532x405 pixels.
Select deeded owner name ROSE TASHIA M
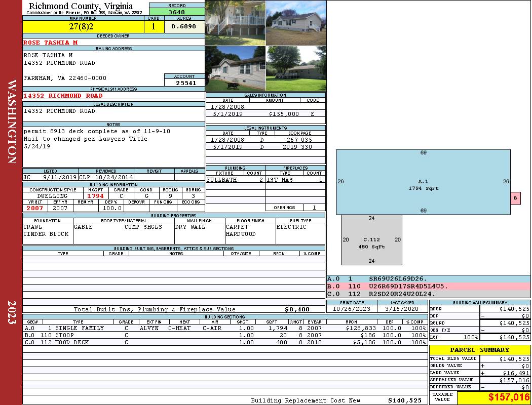[51, 43]
